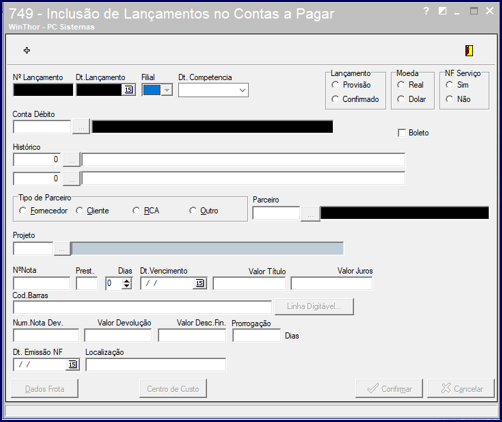Image resolution: width=502 pixels, height=422 pixels.
Task: Focus the Cod.Barras input field
Action: point(142,307)
